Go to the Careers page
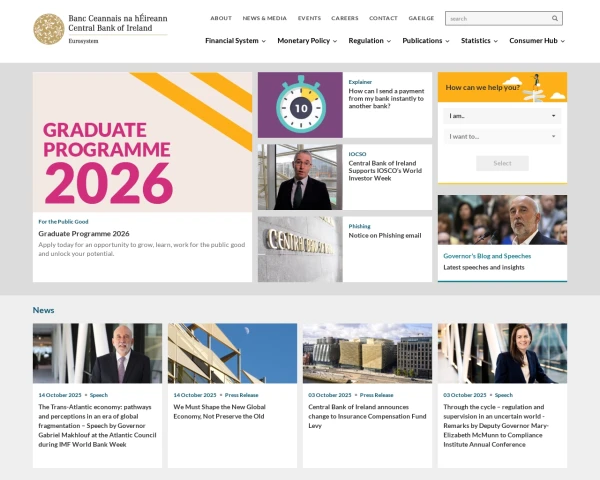This screenshot has width=600, height=480. [345, 18]
